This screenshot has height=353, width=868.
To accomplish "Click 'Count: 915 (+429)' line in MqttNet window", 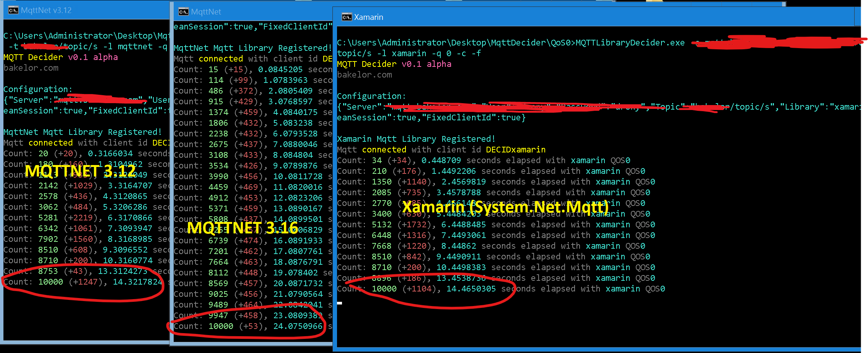I will [x=253, y=102].
